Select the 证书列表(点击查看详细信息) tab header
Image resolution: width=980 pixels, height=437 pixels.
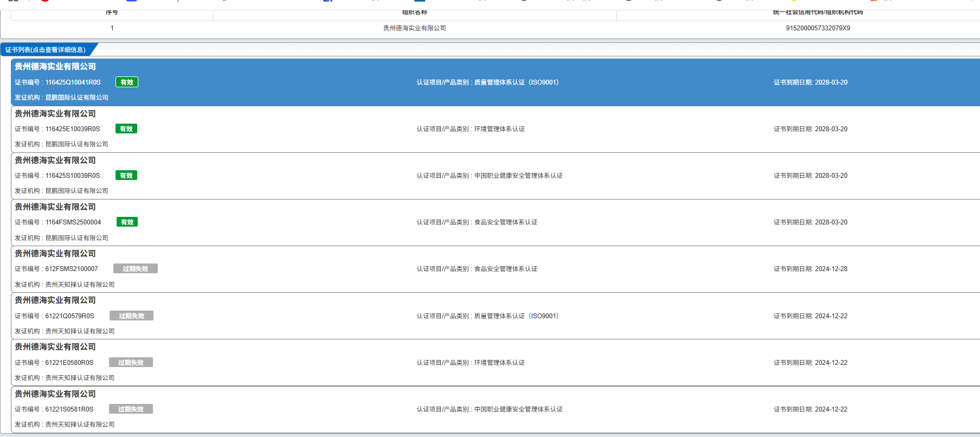[x=46, y=50]
